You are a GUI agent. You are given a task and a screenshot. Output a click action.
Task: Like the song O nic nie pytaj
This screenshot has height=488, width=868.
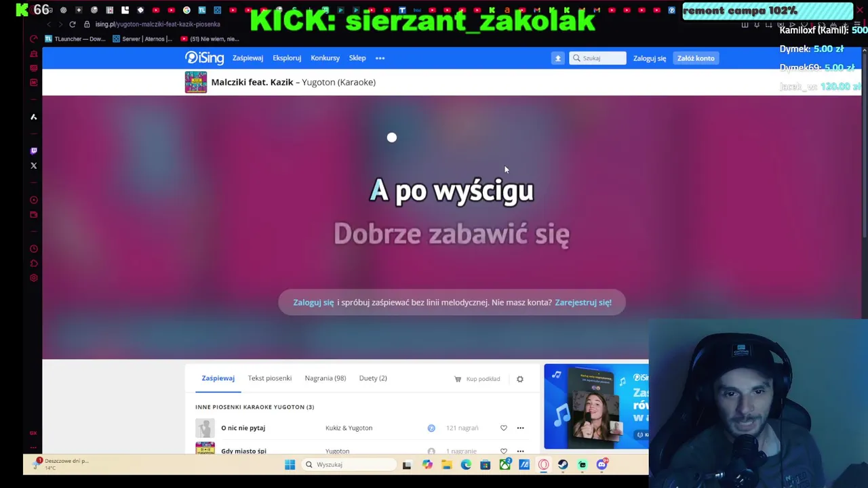[503, 428]
